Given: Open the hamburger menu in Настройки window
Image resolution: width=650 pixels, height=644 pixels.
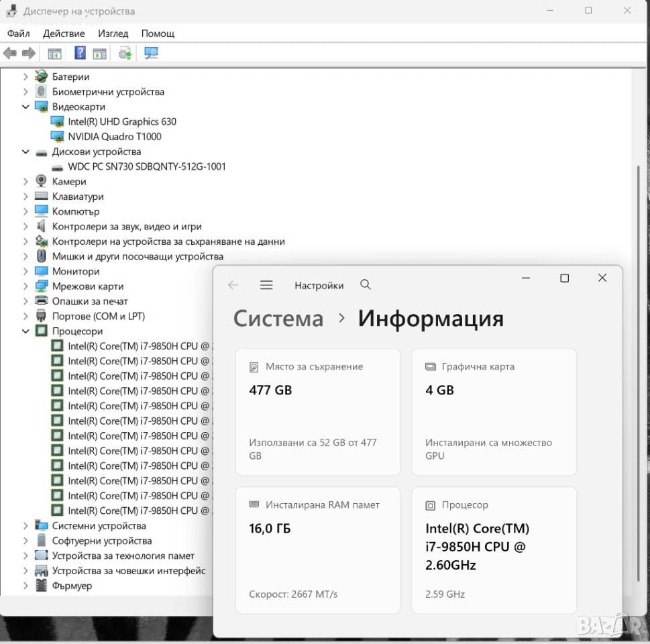Looking at the screenshot, I should pyautogui.click(x=266, y=285).
